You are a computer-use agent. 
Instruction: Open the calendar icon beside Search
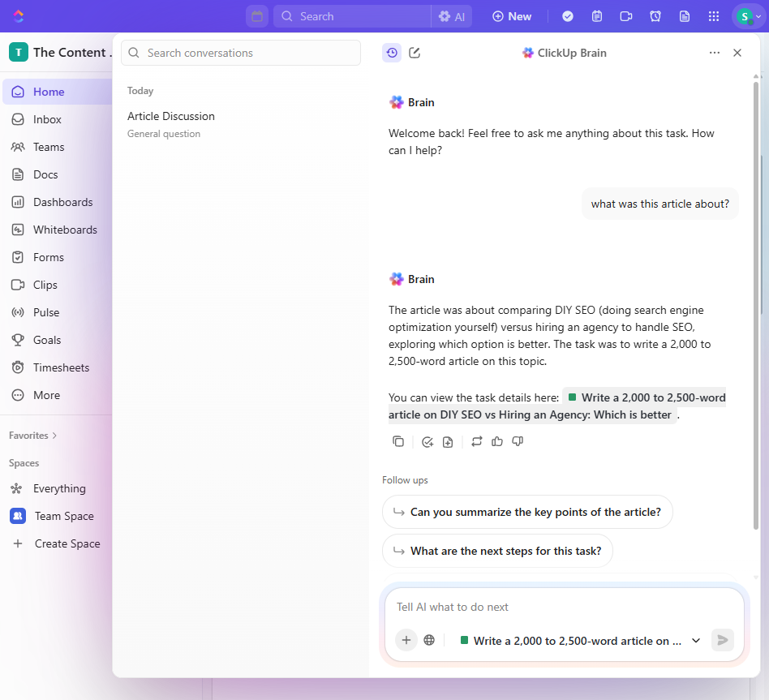257,16
